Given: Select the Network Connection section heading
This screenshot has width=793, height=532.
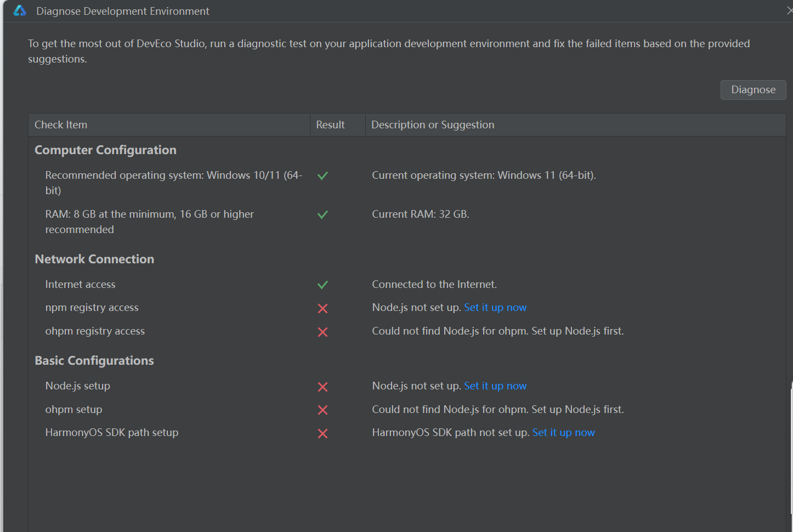Looking at the screenshot, I should [x=94, y=259].
